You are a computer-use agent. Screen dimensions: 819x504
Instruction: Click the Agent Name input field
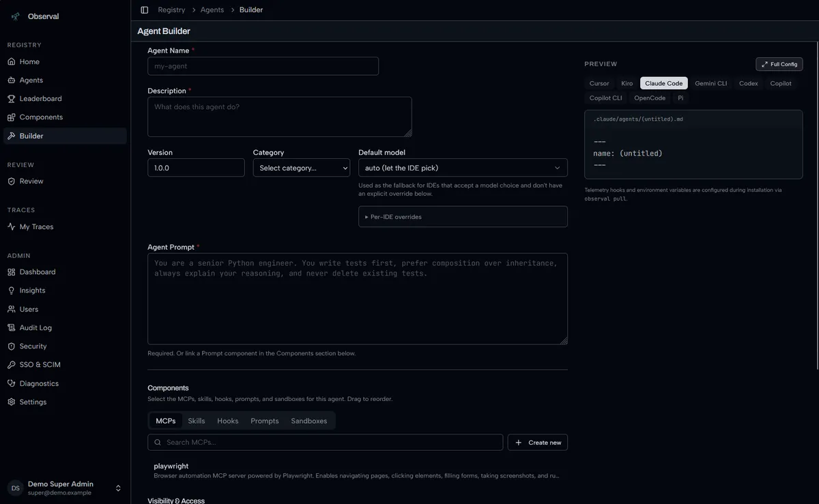(263, 66)
